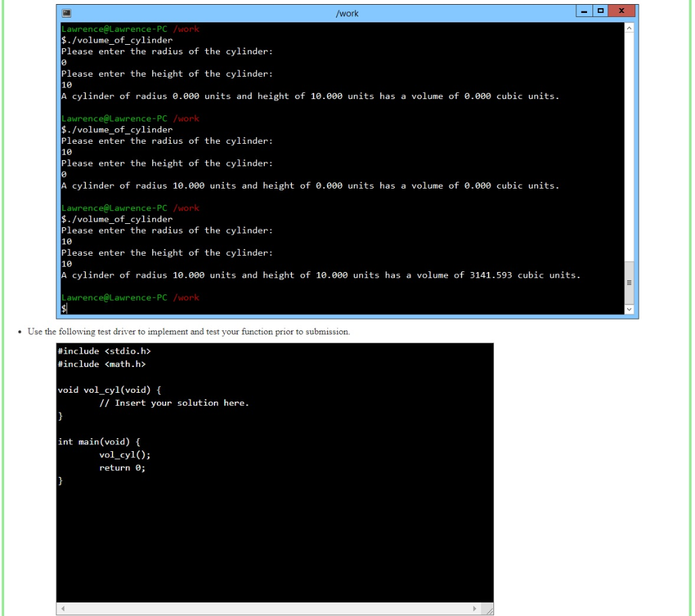Click the resize grip on the code panel
The image size is (695, 616).
[x=491, y=610]
